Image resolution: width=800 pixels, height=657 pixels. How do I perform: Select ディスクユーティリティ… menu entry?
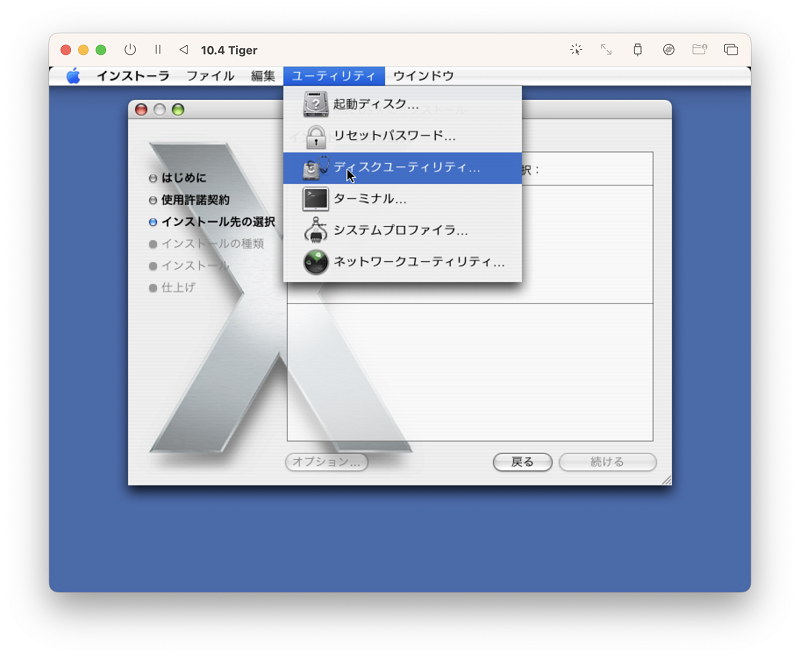(x=403, y=168)
